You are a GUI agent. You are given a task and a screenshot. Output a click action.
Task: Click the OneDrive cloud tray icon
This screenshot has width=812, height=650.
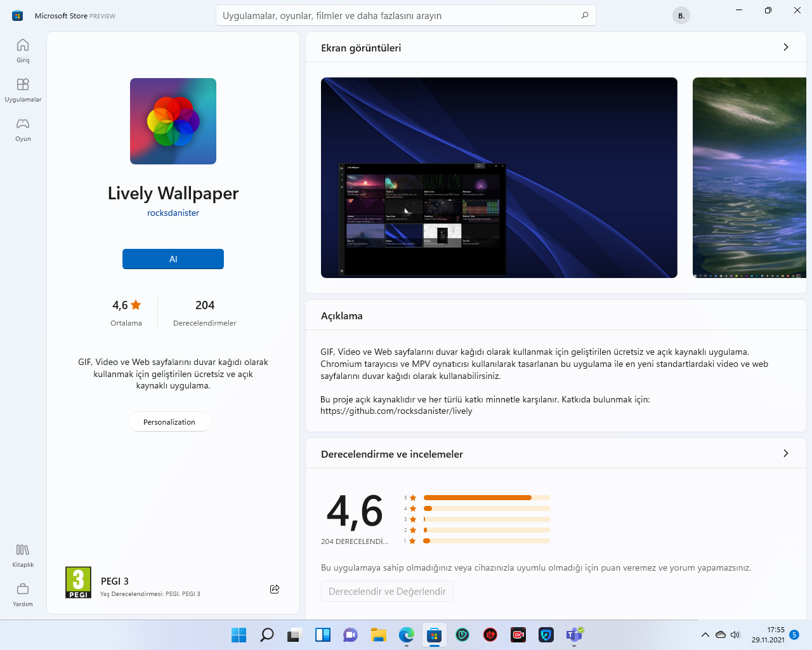721,635
